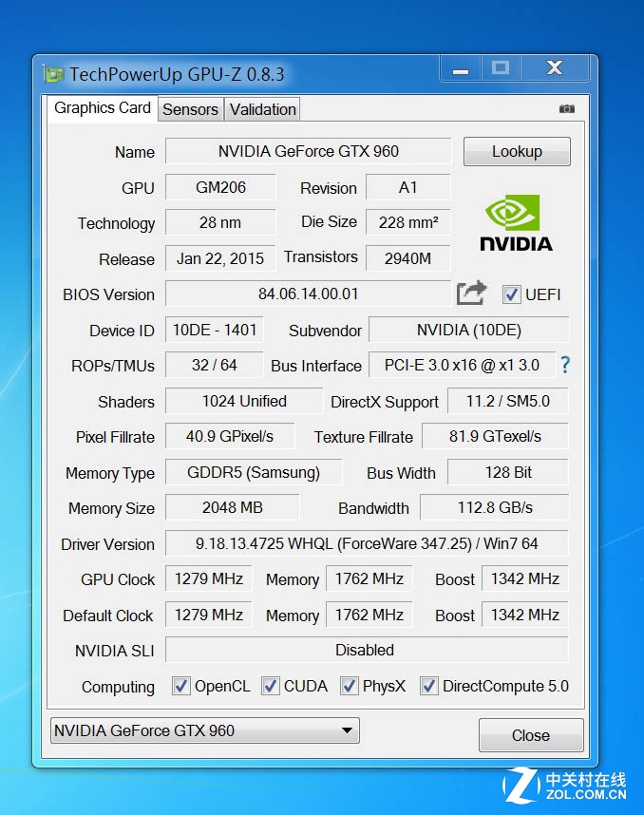Click the NVIDIA SLI field Disabled
The height and width of the screenshot is (815, 644).
click(367, 650)
